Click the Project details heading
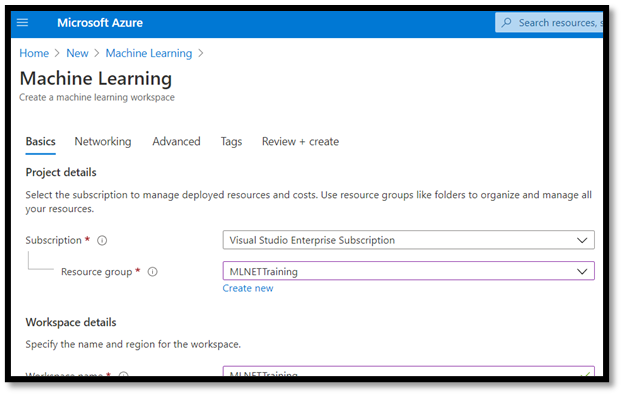 pyautogui.click(x=61, y=173)
